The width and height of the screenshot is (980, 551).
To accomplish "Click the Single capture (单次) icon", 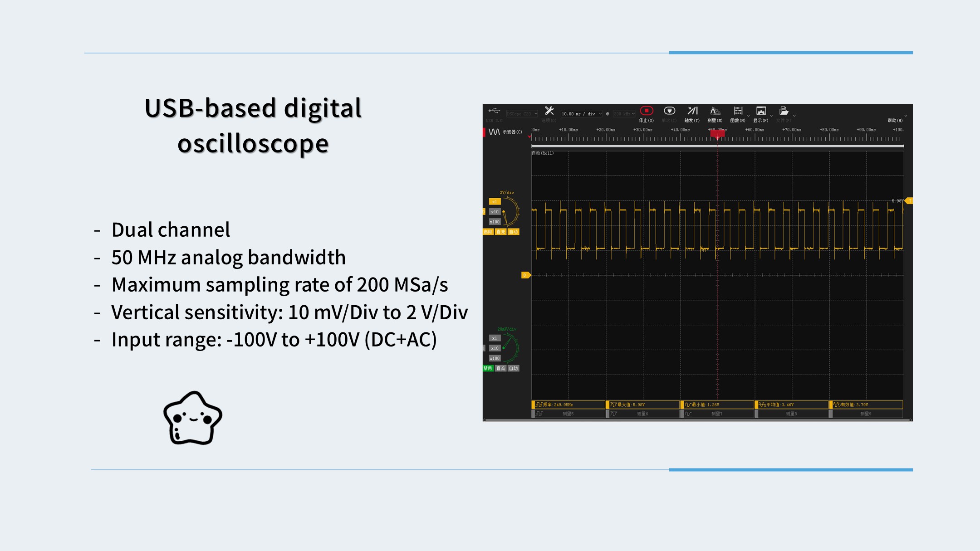I will coord(669,111).
